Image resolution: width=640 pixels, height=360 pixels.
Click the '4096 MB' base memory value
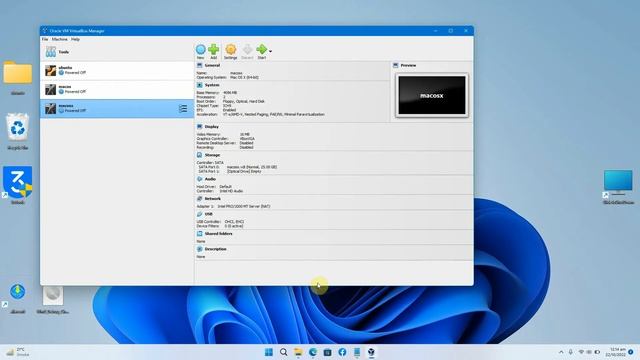[230, 93]
